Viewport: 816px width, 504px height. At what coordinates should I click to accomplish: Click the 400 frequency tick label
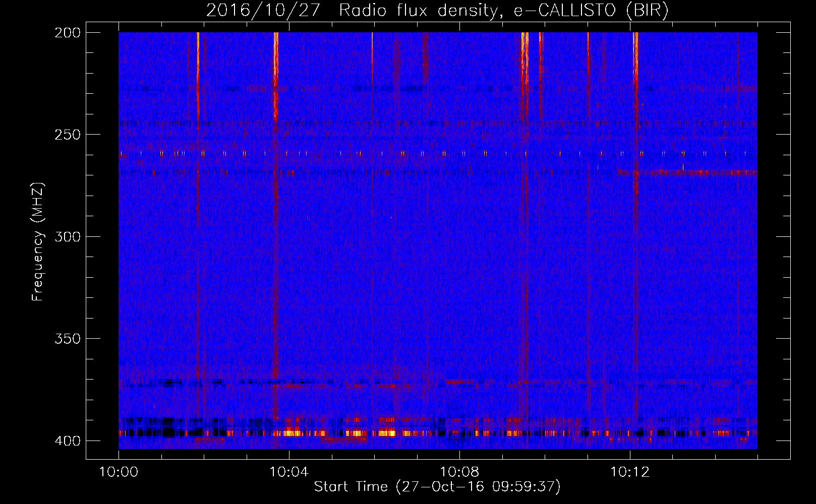point(67,440)
